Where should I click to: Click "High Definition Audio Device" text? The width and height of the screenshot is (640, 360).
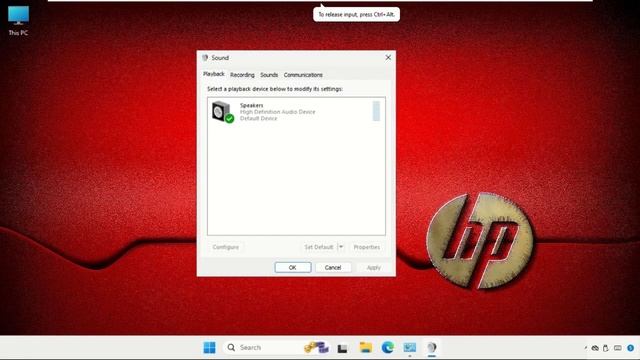[278, 112]
